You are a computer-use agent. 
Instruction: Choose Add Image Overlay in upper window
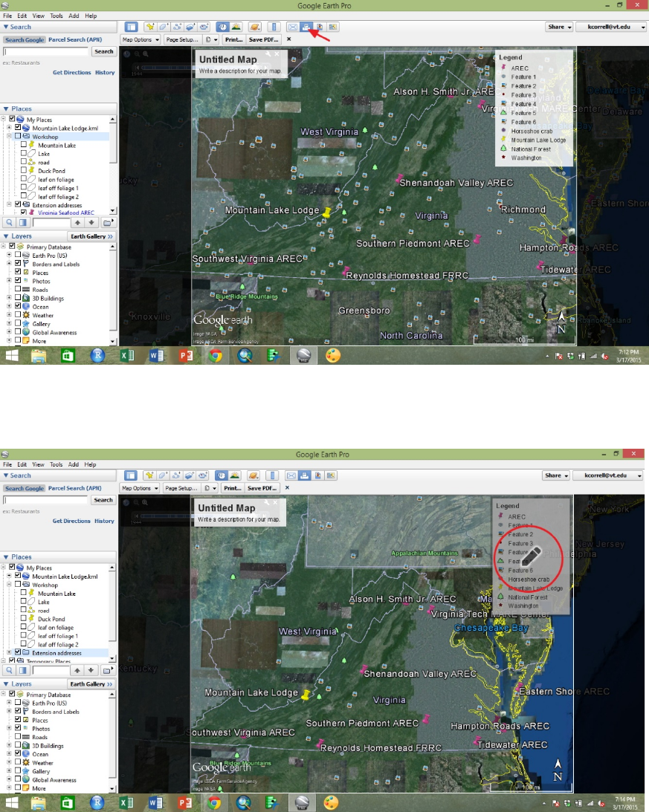coord(190,27)
